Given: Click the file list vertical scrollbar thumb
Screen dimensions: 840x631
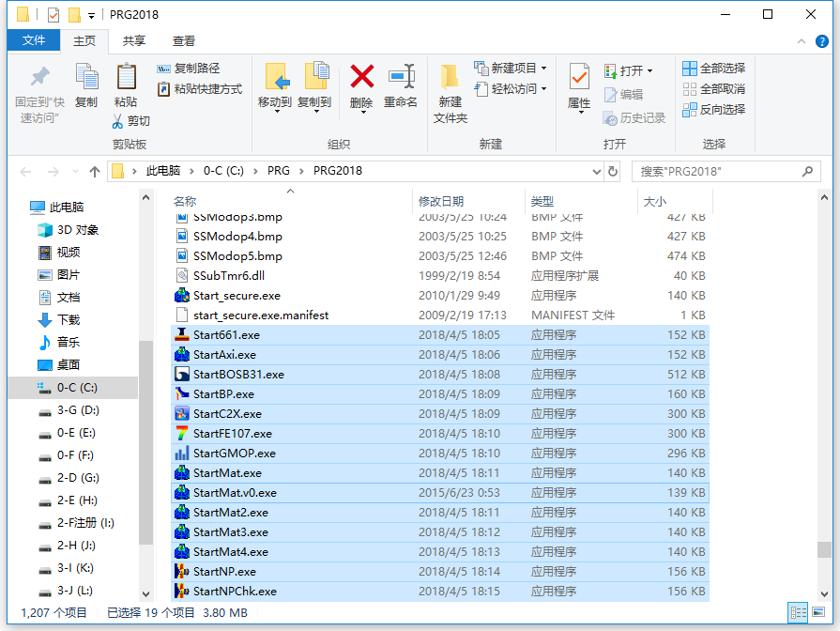Looking at the screenshot, I should 824,549.
